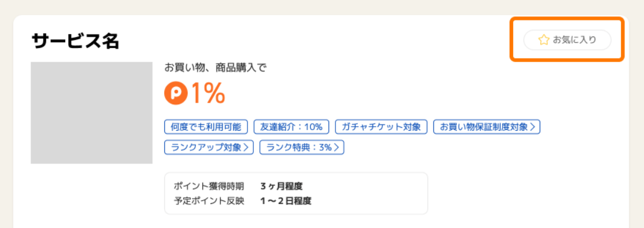Select the 1〜2日程度 value text
The image size is (644, 228).
point(286,202)
